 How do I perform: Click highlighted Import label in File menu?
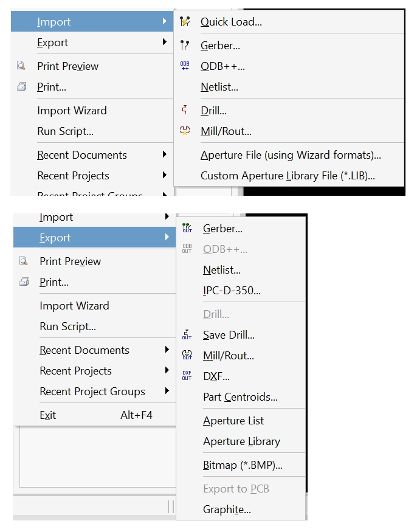(53, 22)
